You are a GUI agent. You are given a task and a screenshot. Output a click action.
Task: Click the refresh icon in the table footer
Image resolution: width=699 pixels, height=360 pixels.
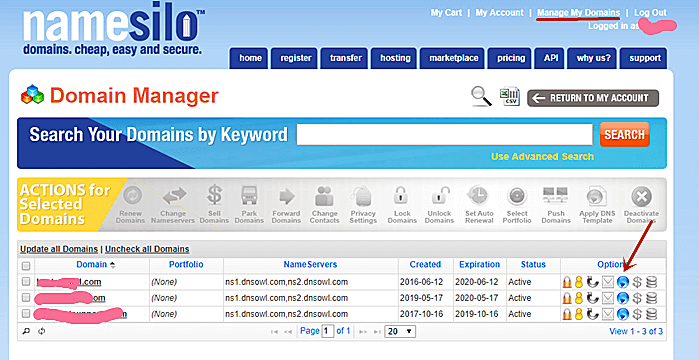(x=41, y=331)
